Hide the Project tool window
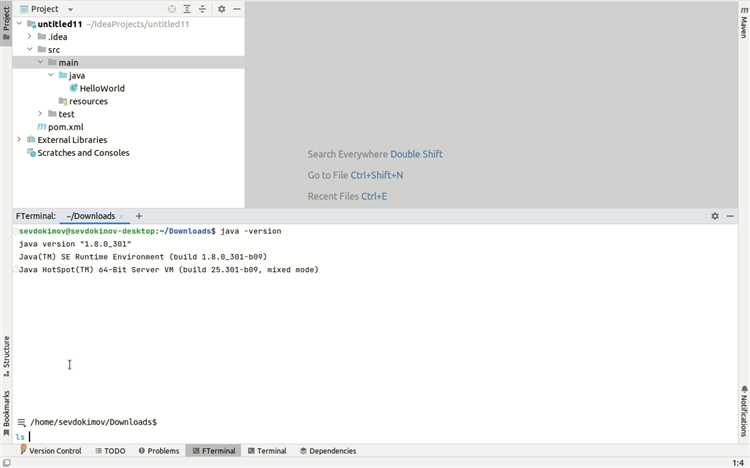This screenshot has height=468, width=750. click(x=237, y=9)
